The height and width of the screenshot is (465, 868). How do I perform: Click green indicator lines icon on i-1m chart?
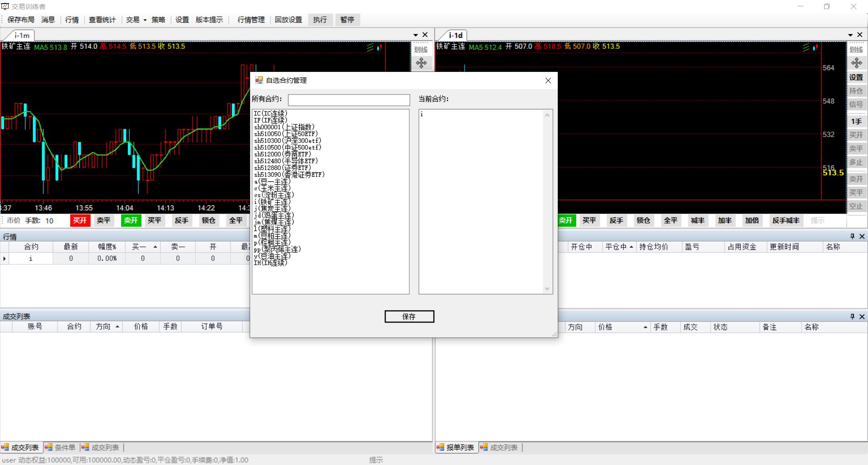370,47
